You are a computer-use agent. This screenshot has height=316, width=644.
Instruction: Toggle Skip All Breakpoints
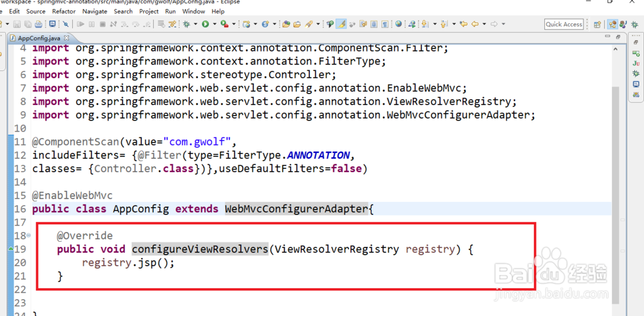(x=65, y=25)
